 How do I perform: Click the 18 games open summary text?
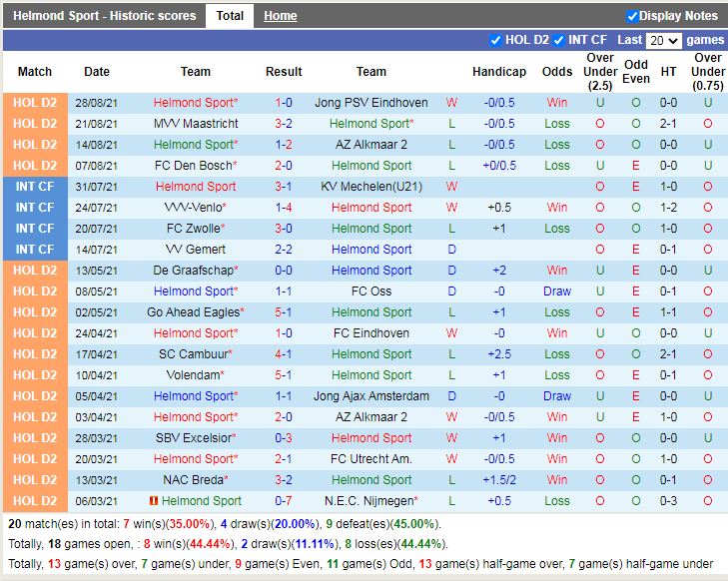(91, 544)
